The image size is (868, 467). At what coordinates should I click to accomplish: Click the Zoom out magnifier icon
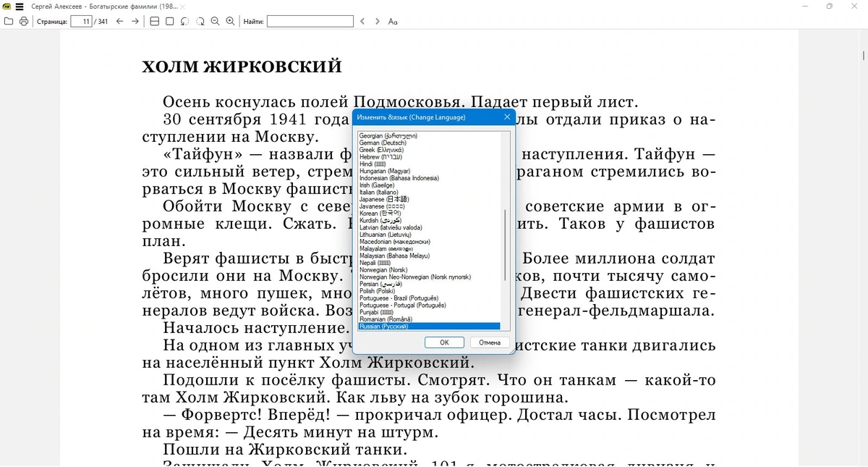pos(215,22)
